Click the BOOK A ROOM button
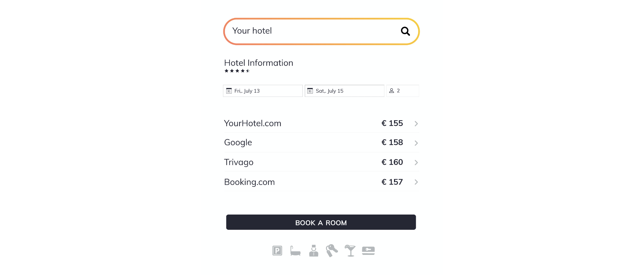The height and width of the screenshot is (275, 644). [x=321, y=222]
